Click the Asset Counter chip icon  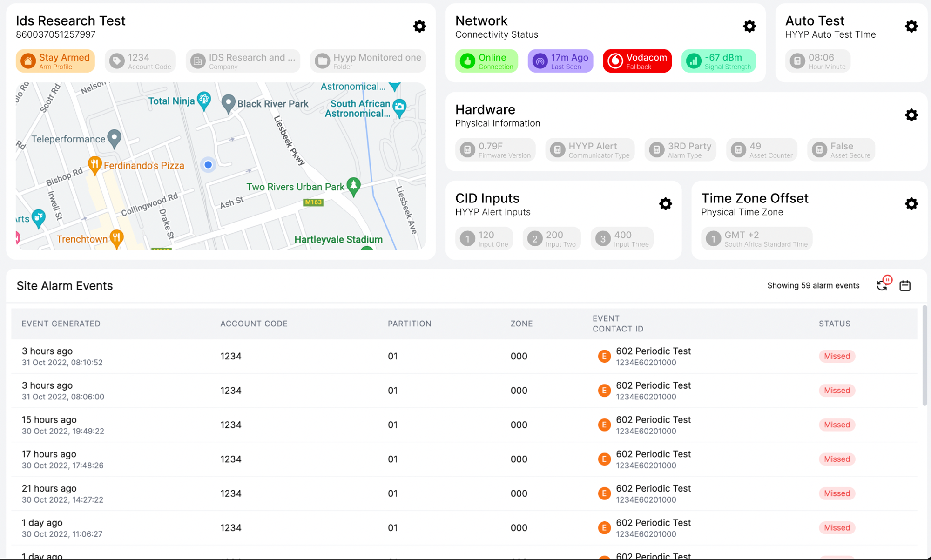click(738, 150)
